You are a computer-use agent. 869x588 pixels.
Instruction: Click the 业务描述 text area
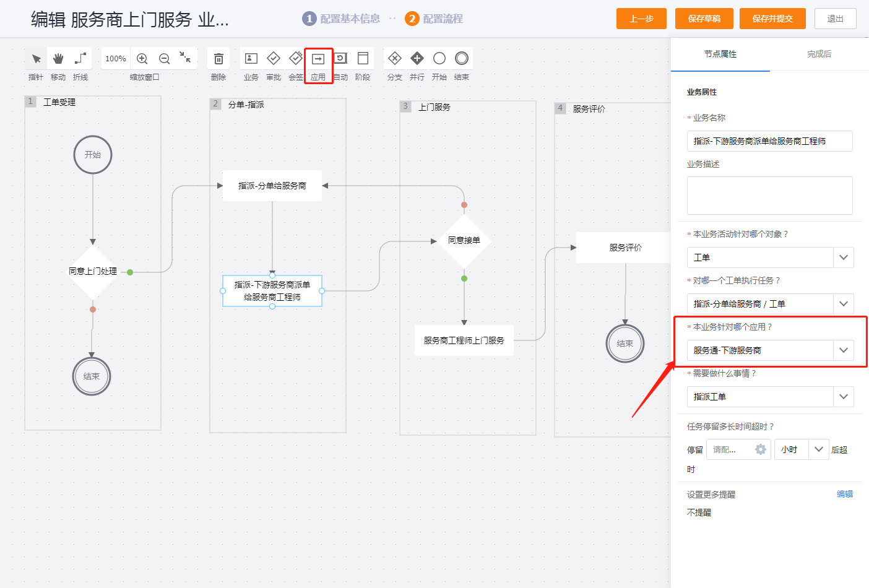[x=770, y=196]
